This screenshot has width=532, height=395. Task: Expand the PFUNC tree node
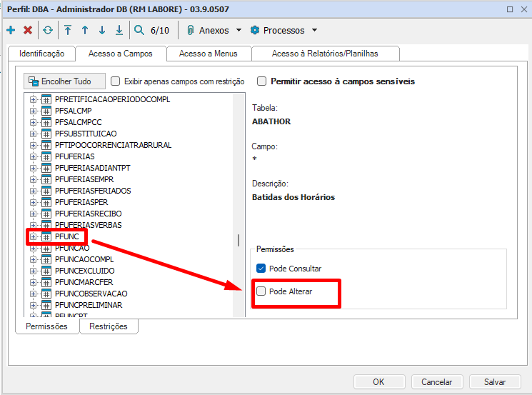(x=33, y=236)
